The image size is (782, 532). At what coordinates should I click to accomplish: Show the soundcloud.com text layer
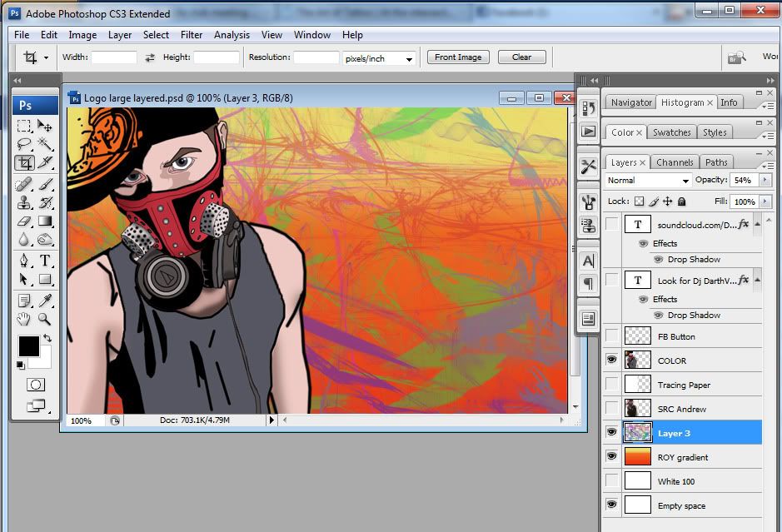[x=612, y=224]
